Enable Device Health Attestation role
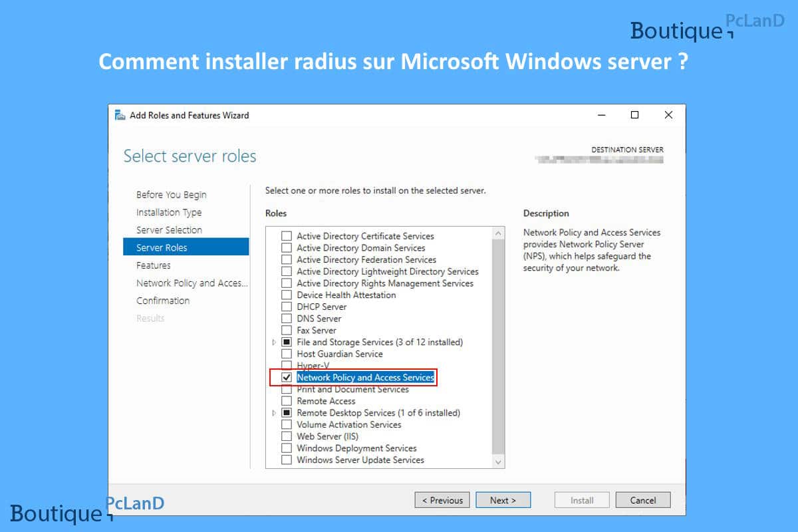This screenshot has width=798, height=532. click(287, 295)
